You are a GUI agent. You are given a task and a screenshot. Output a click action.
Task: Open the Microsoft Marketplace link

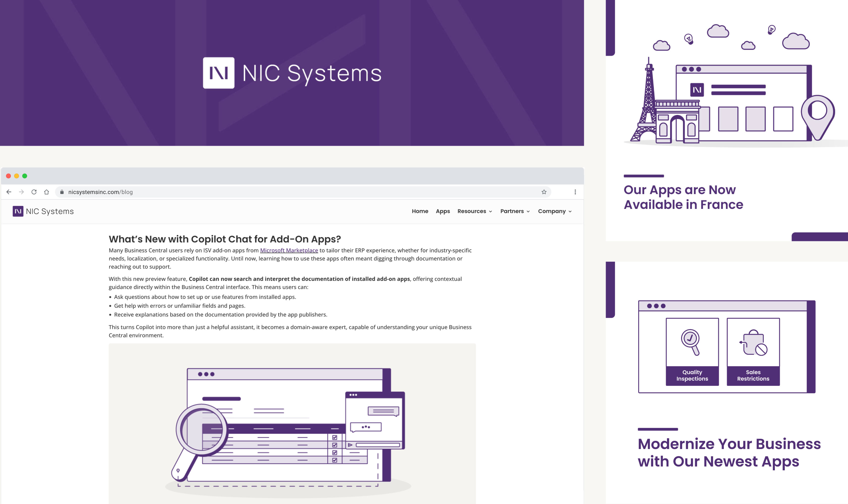[x=289, y=250]
